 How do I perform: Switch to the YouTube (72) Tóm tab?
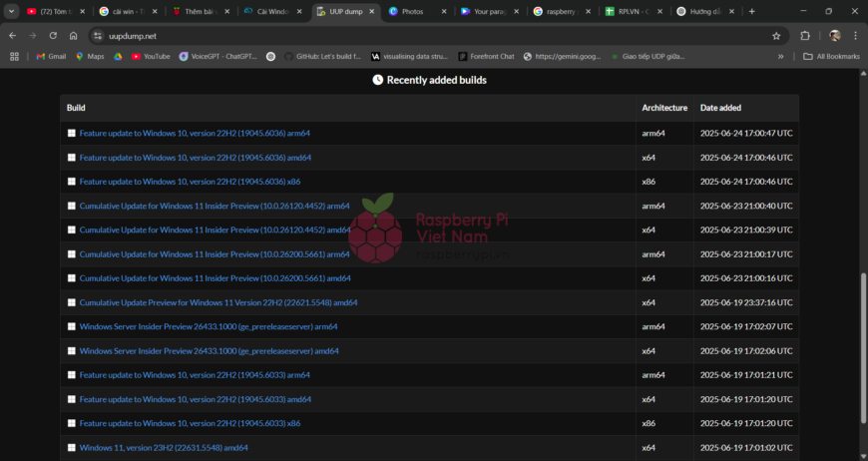tap(56, 11)
